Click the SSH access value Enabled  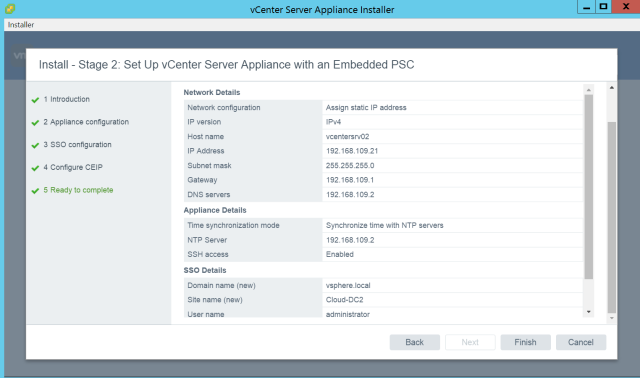click(x=340, y=254)
